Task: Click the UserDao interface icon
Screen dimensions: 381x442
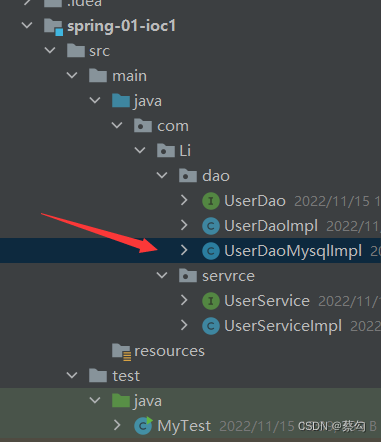Action: [x=211, y=201]
